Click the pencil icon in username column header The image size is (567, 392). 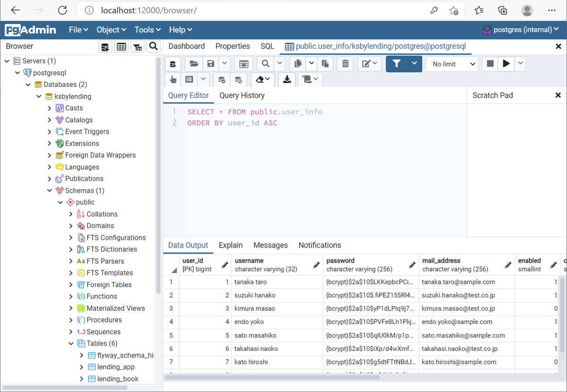click(x=316, y=265)
